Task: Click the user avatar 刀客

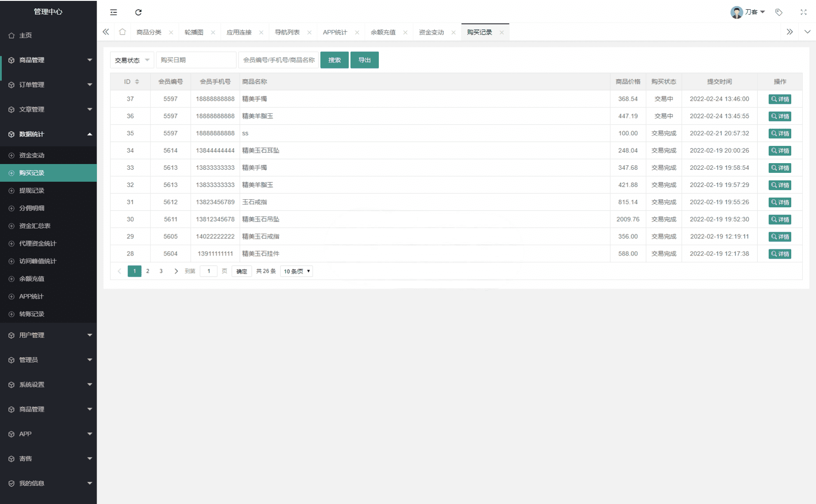Action: (736, 12)
